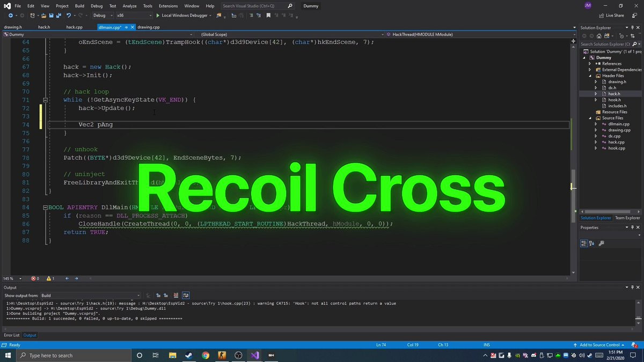Toggle word wrap in the Output window
The image size is (644, 362).
[x=186, y=295]
